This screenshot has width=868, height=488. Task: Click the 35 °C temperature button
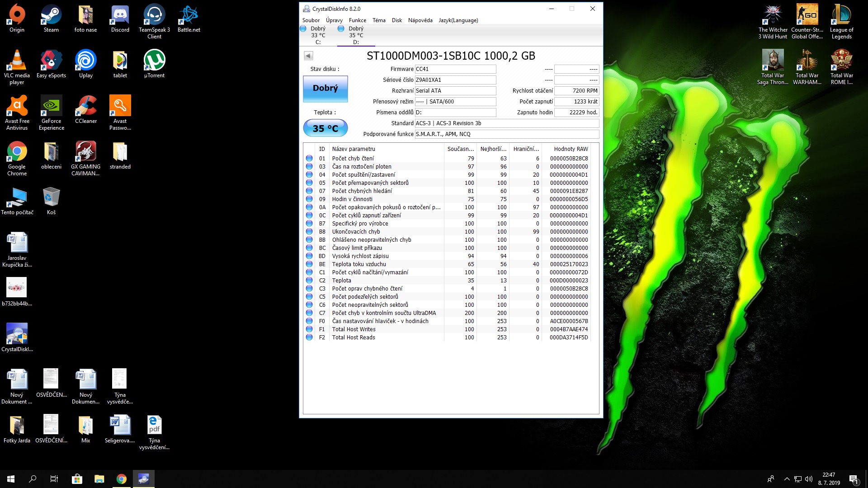[325, 128]
